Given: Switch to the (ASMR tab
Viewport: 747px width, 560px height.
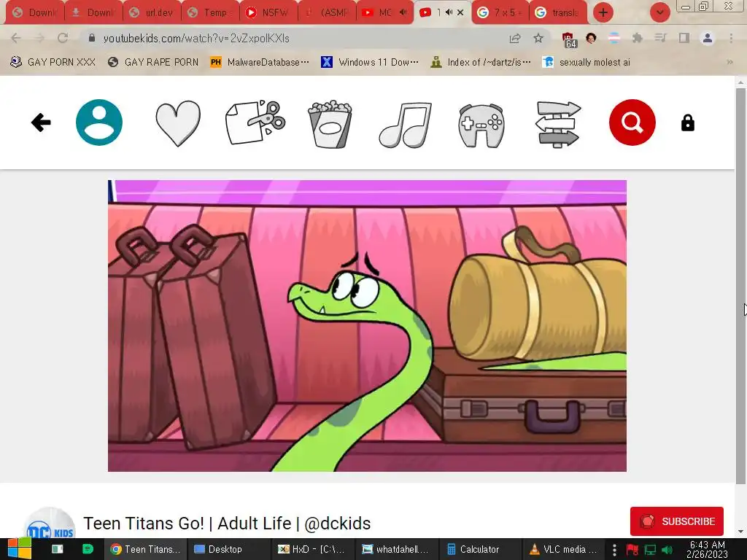Looking at the screenshot, I should (328, 12).
